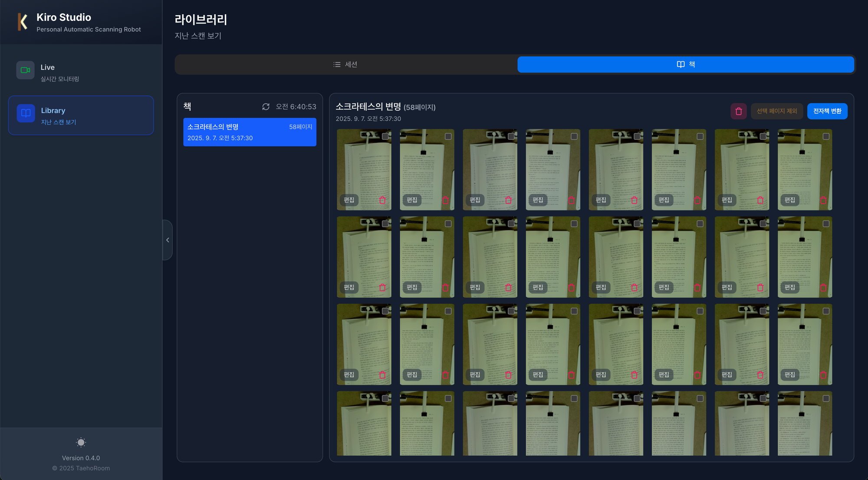This screenshot has height=480, width=868.
Task: Click the red trash button beside 선택 페이지 제외
Action: coord(738,111)
